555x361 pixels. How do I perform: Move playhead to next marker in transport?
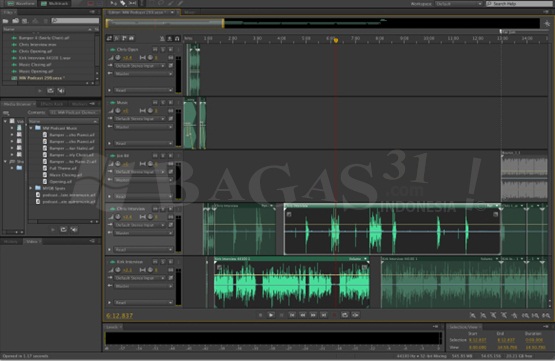click(324, 315)
